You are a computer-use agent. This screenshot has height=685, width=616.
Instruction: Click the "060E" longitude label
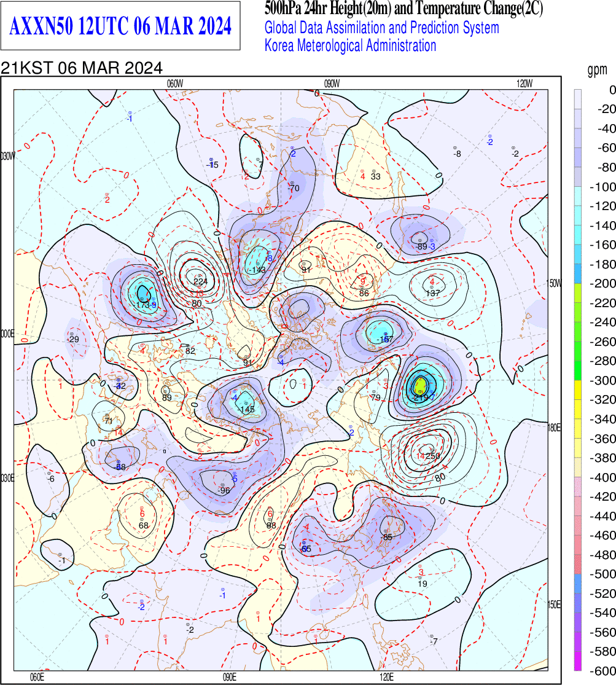[x=37, y=678]
